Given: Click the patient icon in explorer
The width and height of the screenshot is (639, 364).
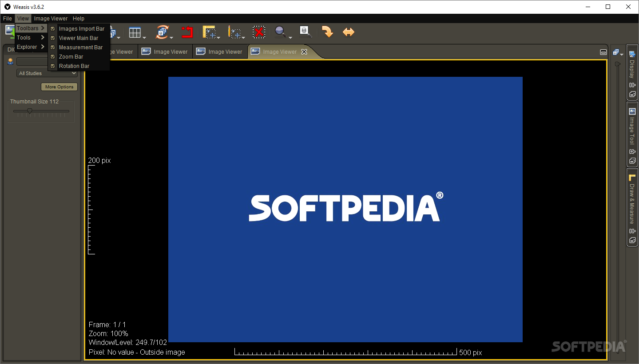Looking at the screenshot, I should coord(11,62).
